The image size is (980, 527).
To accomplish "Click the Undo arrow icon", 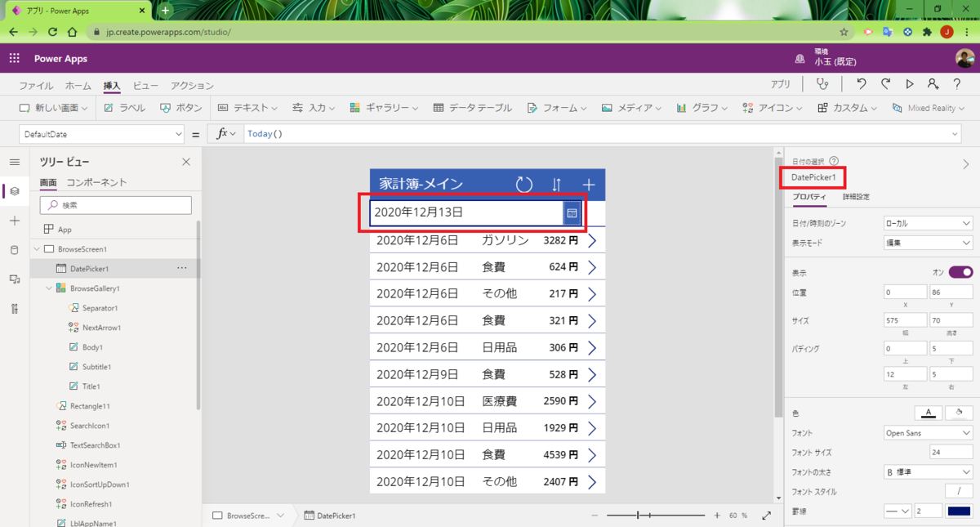I will coord(861,84).
